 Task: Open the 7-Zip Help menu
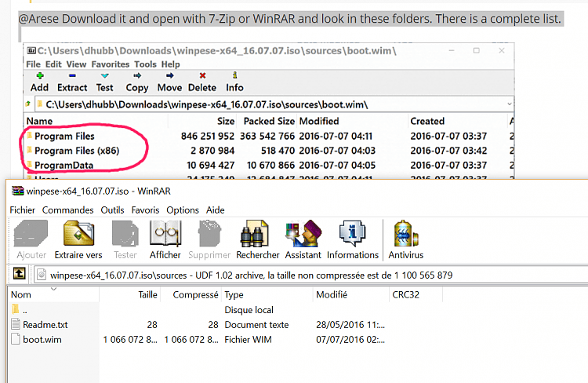point(170,64)
